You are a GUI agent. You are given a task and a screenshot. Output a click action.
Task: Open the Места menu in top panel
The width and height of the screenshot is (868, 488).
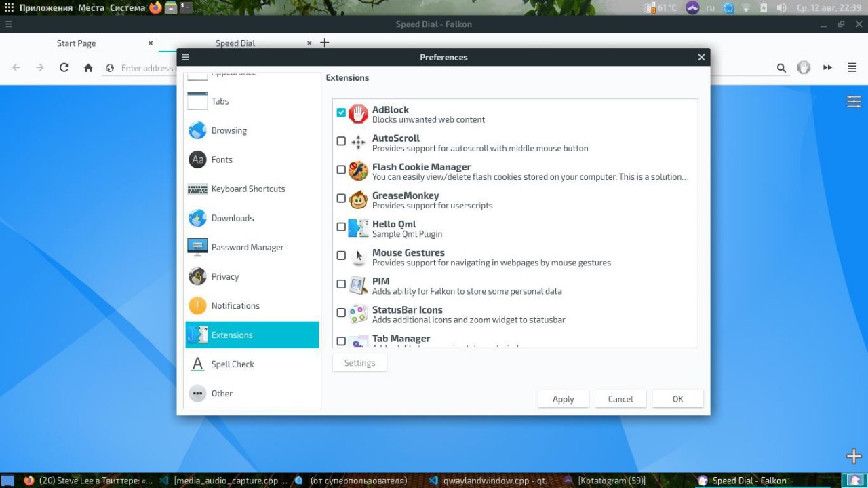coord(91,7)
